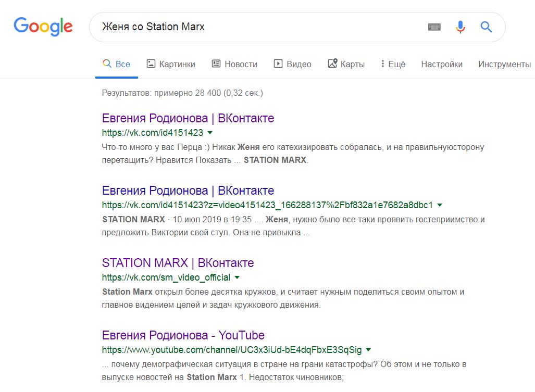Open dropdown arrow next to YouTube channel URL
The image size is (535, 392).
tap(368, 350)
